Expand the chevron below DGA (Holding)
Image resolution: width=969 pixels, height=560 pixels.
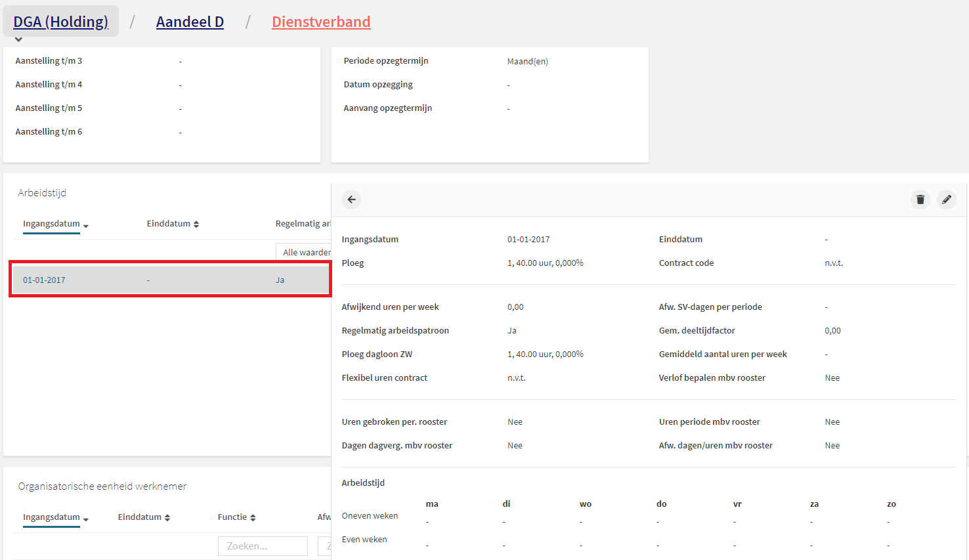click(18, 40)
